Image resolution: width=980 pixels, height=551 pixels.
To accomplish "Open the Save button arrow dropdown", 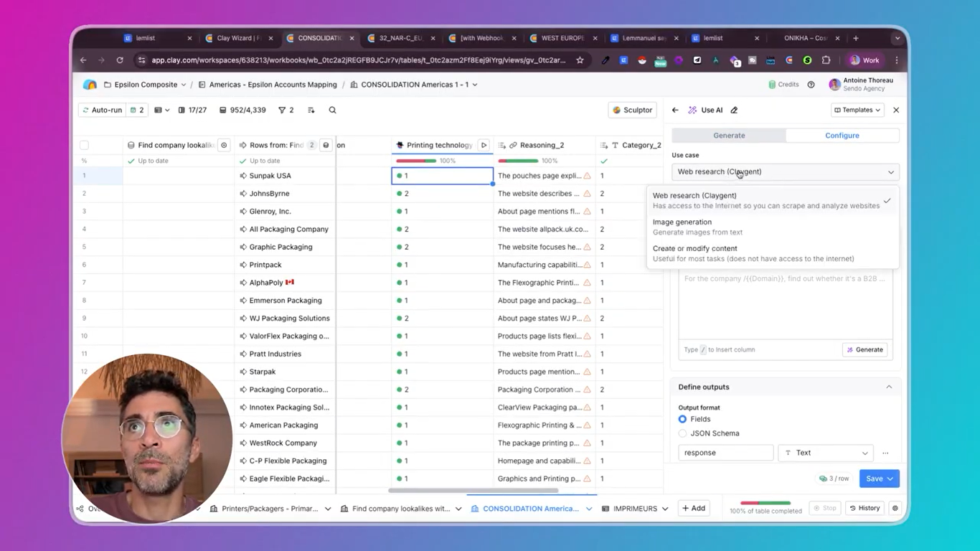I will [891, 479].
